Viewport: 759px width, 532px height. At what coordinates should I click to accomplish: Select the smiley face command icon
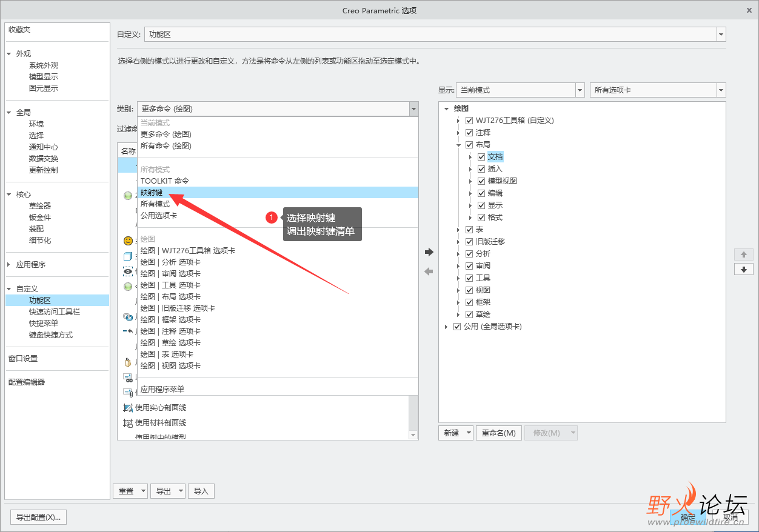128,241
